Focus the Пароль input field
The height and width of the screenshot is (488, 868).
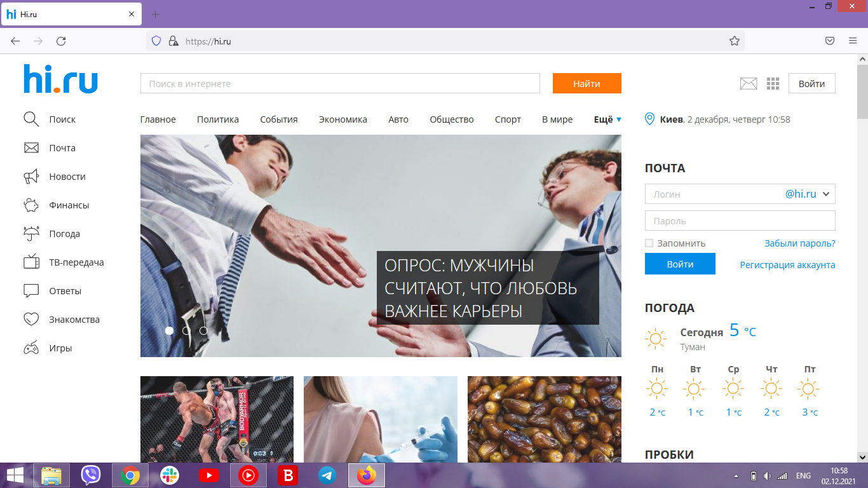(740, 220)
